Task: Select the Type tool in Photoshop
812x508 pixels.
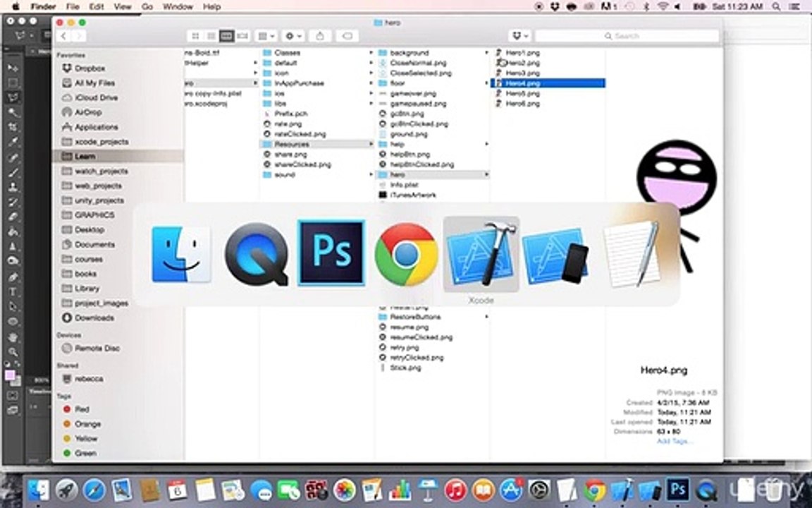Action: pos(13,292)
